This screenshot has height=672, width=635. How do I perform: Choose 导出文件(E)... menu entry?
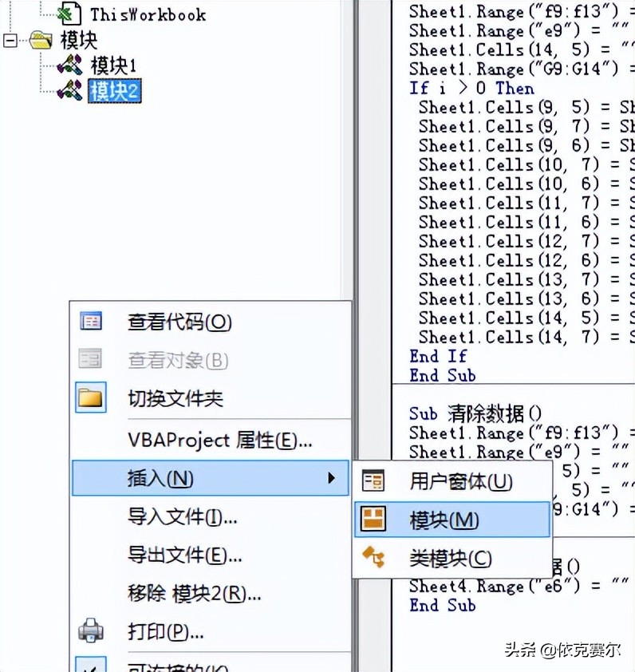pos(210,555)
